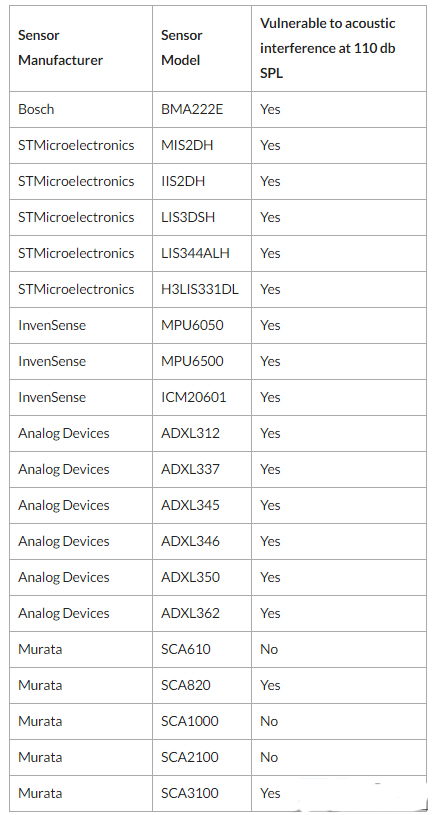Select the LIS344ALH cell
This screenshot has width=432, height=815.
click(x=195, y=253)
